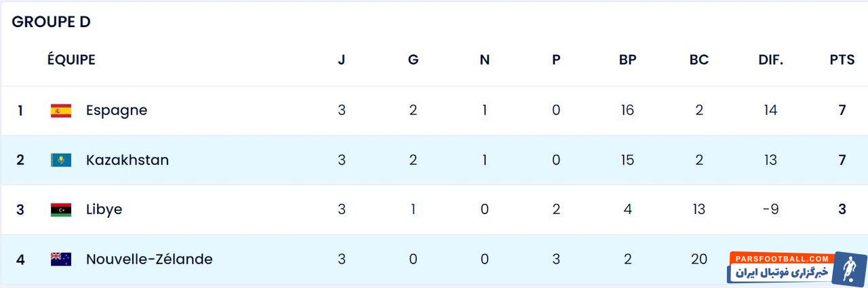Click the GROUPE D heading

(51, 22)
